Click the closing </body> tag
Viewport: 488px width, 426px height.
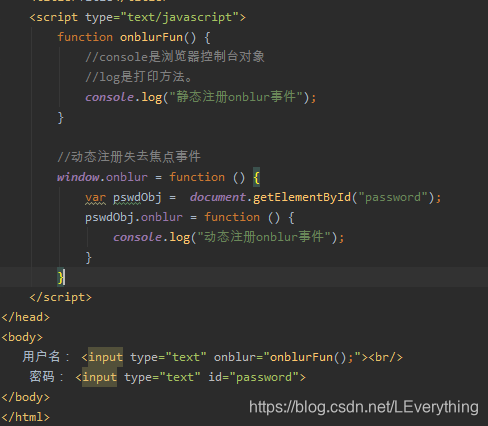pos(26,397)
